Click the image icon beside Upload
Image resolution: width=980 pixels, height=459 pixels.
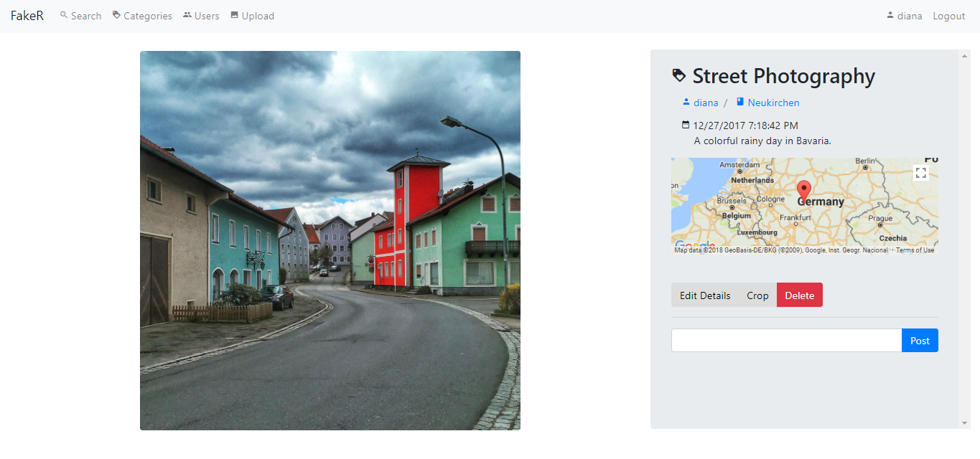coord(234,15)
